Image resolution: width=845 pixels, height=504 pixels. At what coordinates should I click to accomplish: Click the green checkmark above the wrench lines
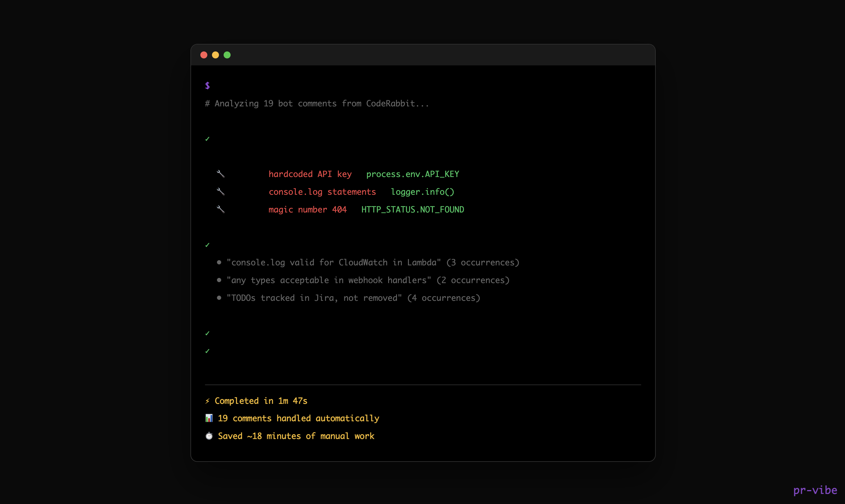pyautogui.click(x=207, y=139)
